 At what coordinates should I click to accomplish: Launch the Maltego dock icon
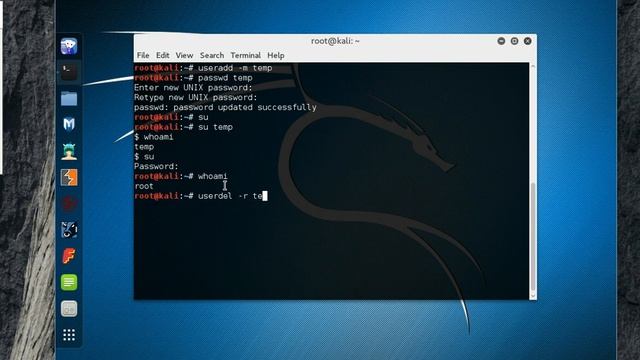[x=69, y=124]
